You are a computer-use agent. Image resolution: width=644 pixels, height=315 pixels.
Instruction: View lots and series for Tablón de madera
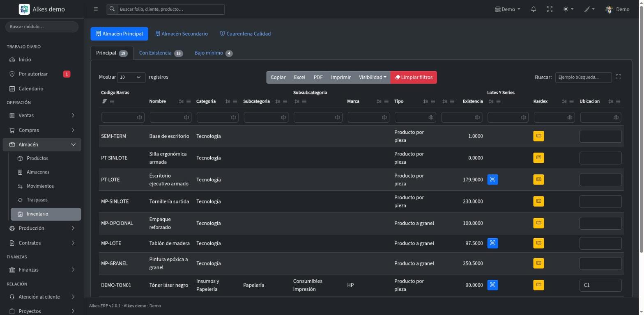[x=492, y=243]
